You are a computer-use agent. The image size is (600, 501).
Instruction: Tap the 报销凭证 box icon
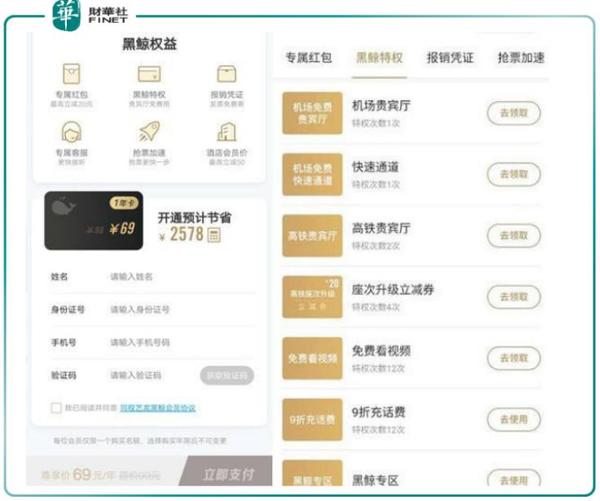click(x=227, y=73)
